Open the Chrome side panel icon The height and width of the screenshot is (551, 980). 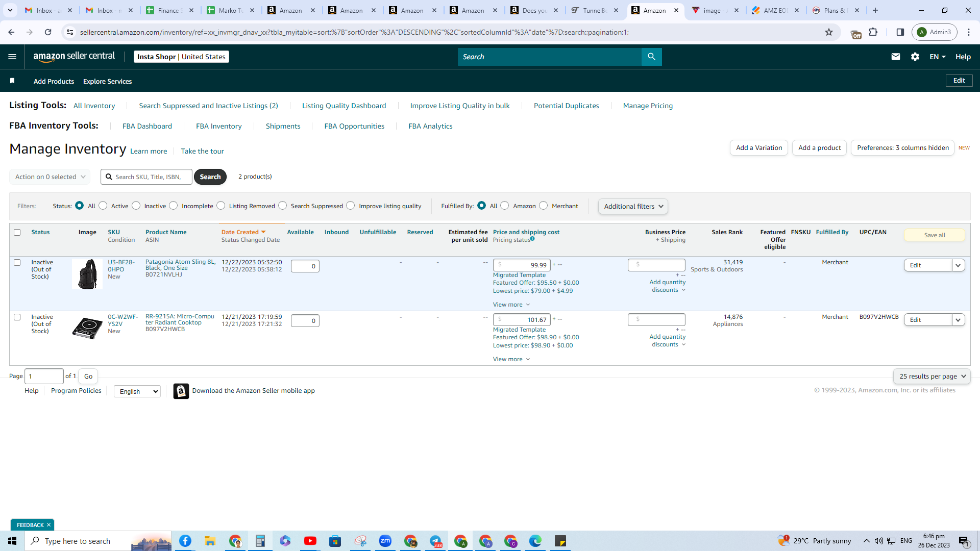pos(900,32)
